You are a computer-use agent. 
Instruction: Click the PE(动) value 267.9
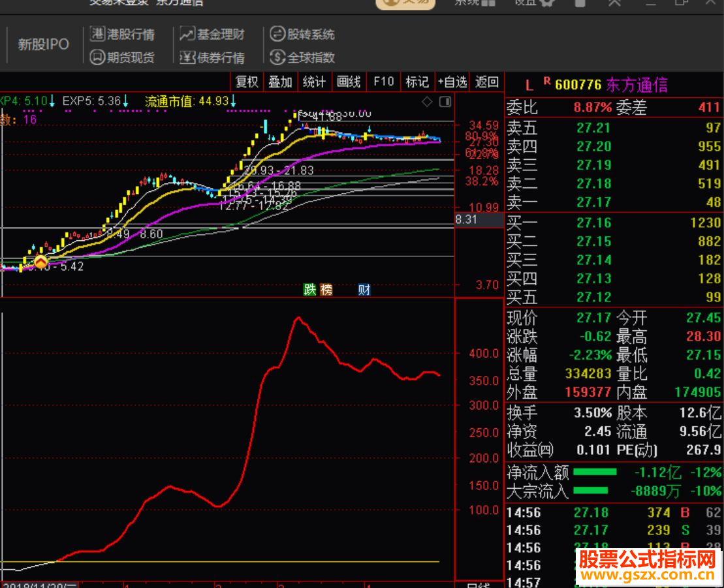[x=704, y=450]
